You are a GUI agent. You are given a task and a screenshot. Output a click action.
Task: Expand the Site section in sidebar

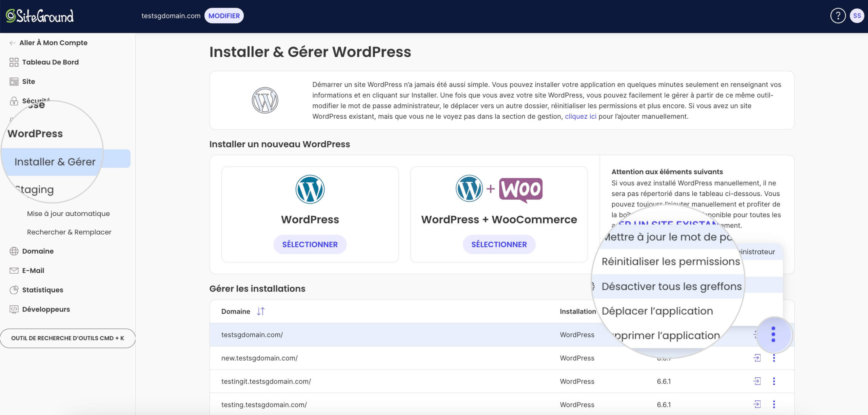[x=28, y=81]
